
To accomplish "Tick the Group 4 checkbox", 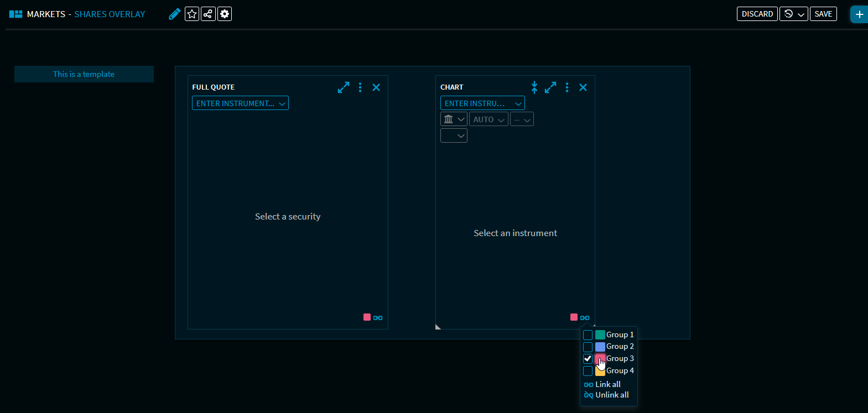I will pyautogui.click(x=588, y=371).
